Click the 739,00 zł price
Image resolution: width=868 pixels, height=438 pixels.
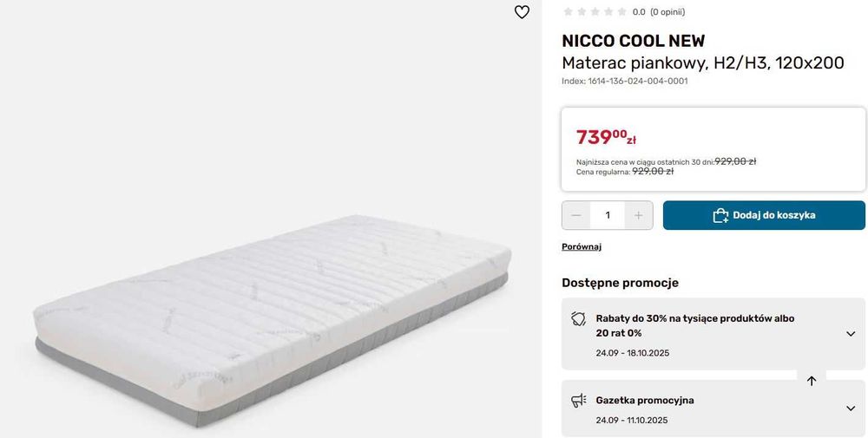point(606,137)
